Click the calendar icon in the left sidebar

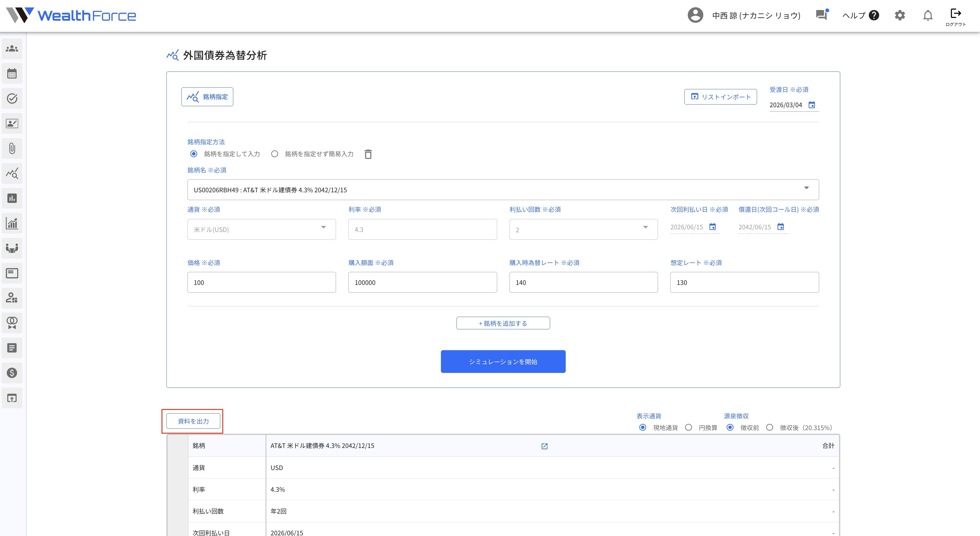click(12, 73)
